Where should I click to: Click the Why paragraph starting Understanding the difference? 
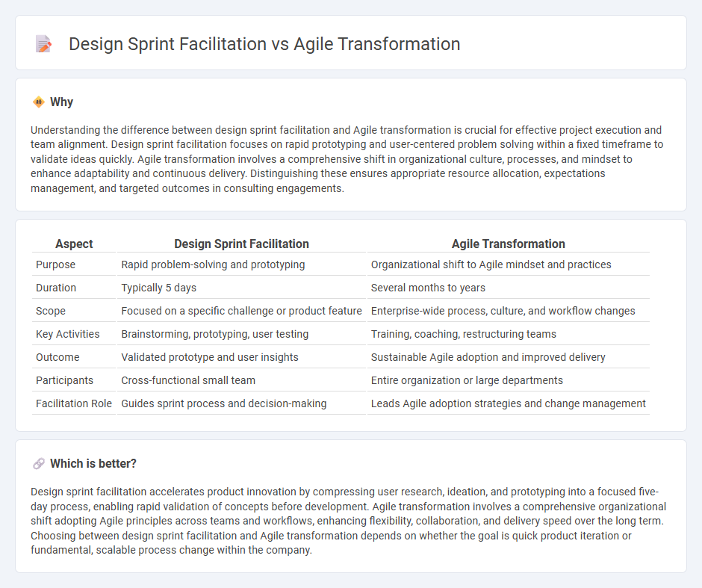click(x=347, y=159)
